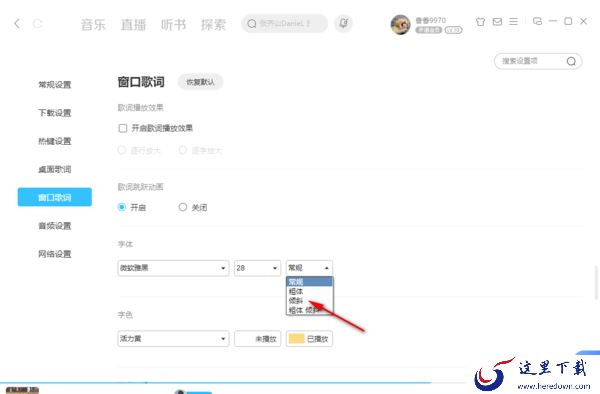Open the messages envelope icon
This screenshot has width=600, height=394.
pyautogui.click(x=497, y=21)
